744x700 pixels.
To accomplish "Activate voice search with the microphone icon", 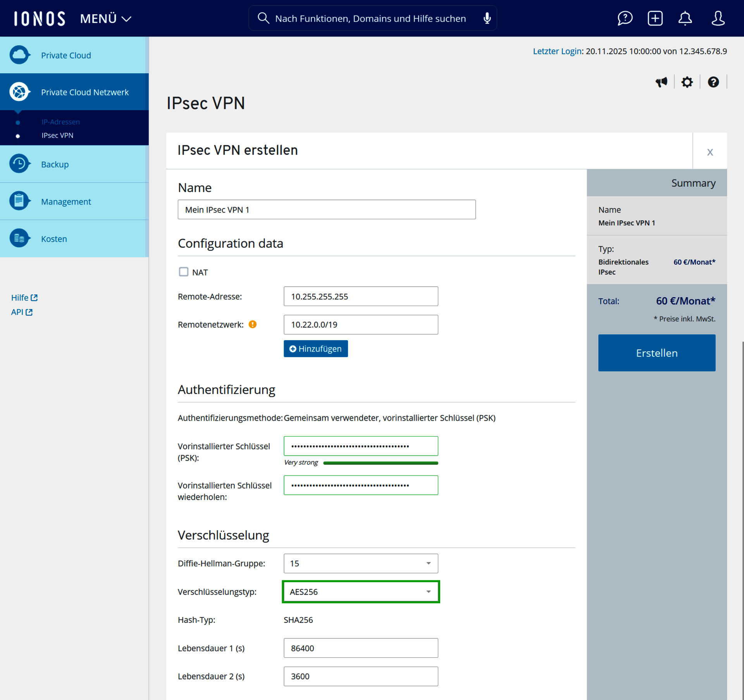I will tap(487, 18).
